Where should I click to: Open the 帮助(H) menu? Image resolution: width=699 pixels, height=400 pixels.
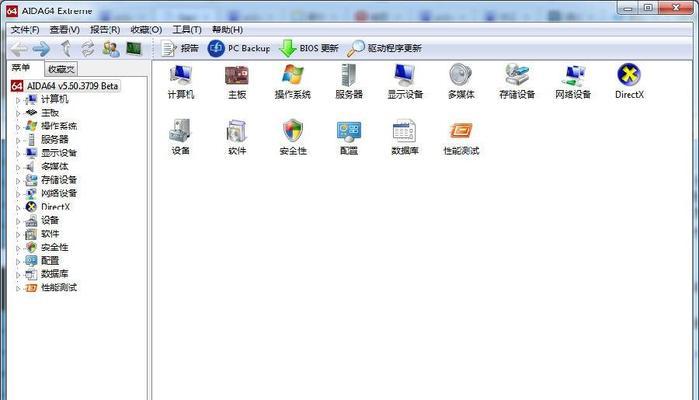[x=227, y=29]
